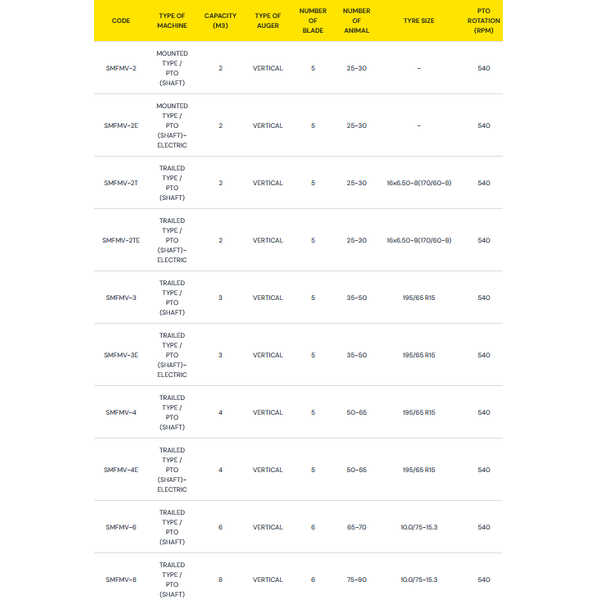Click the TYRE SIZE column header
This screenshot has height=600, width=600.
point(419,21)
